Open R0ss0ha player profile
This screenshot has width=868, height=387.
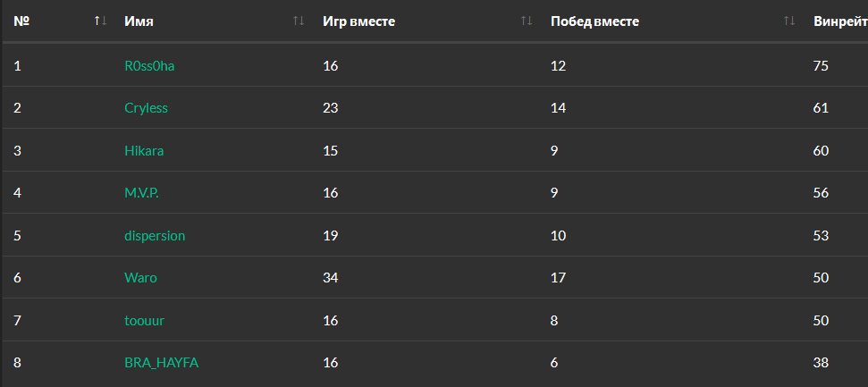click(149, 66)
